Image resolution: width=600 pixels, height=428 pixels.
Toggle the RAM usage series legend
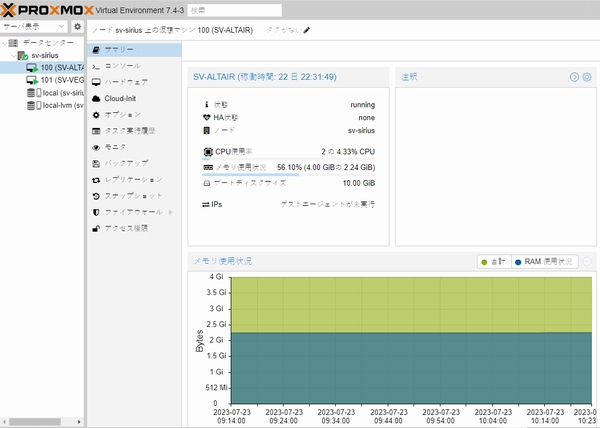click(545, 262)
